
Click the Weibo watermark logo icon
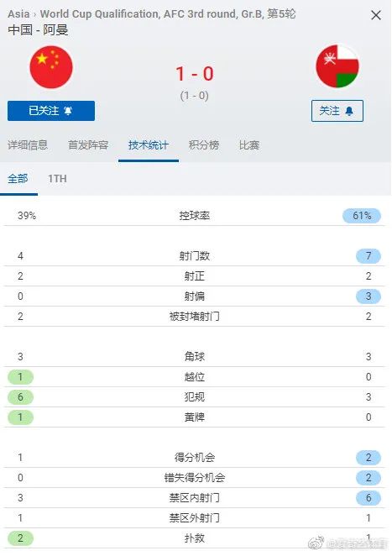coord(316,543)
